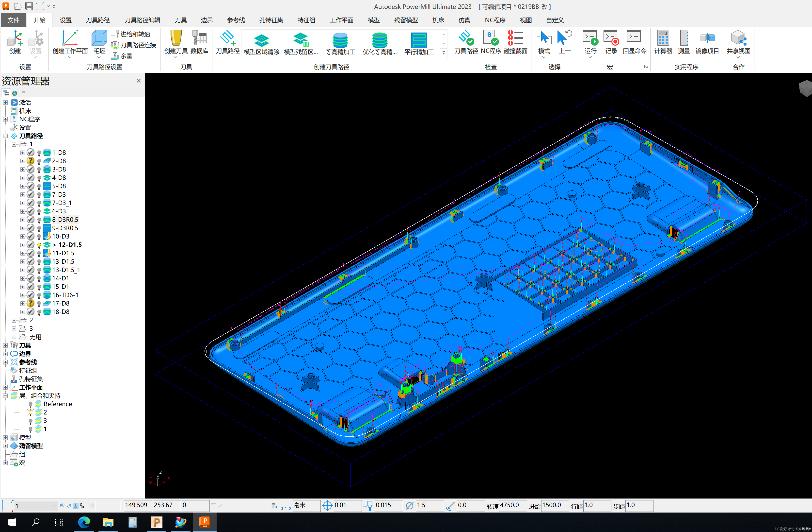Expand folder 2 under 刀具路径
Viewport: 812px width, 532px height.
13,320
